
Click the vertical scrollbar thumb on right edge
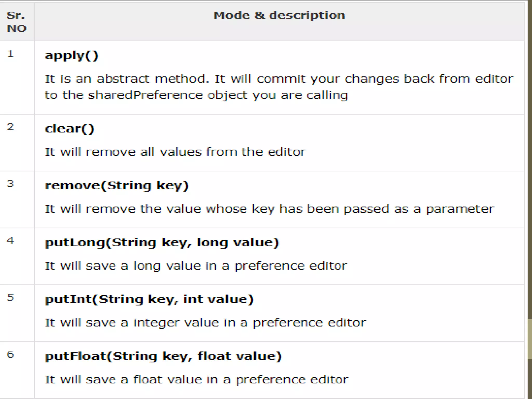coord(530,339)
